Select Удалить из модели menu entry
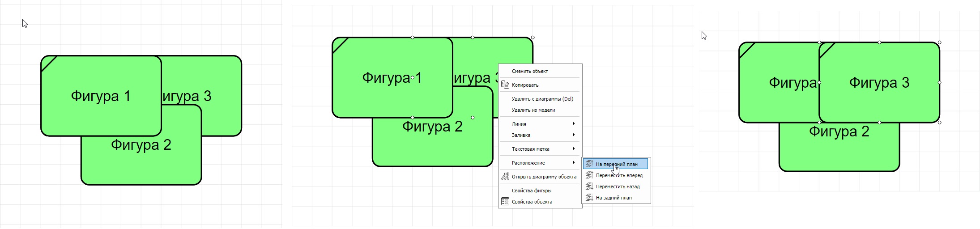Image resolution: width=980 pixels, height=229 pixels. click(533, 110)
